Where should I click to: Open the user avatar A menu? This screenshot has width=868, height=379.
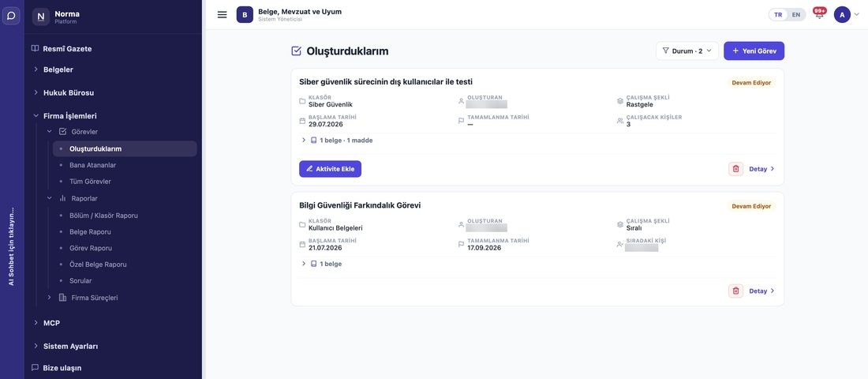click(842, 14)
